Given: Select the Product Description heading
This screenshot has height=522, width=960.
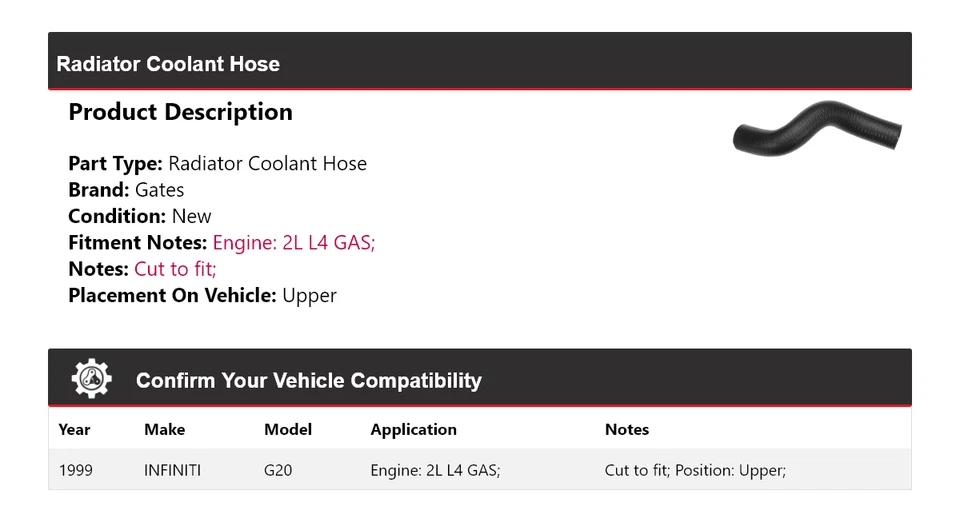Looking at the screenshot, I should [180, 112].
